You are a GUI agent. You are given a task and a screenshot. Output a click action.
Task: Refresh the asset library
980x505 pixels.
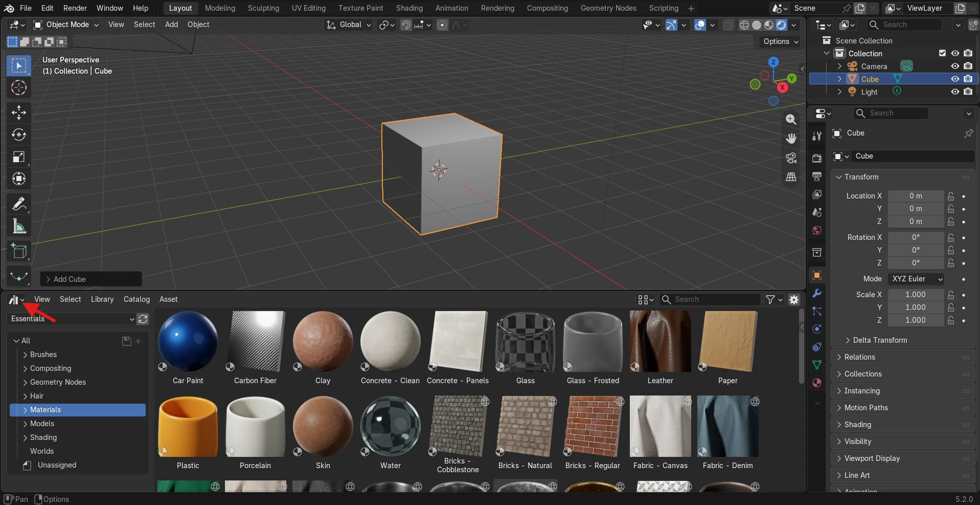[143, 319]
